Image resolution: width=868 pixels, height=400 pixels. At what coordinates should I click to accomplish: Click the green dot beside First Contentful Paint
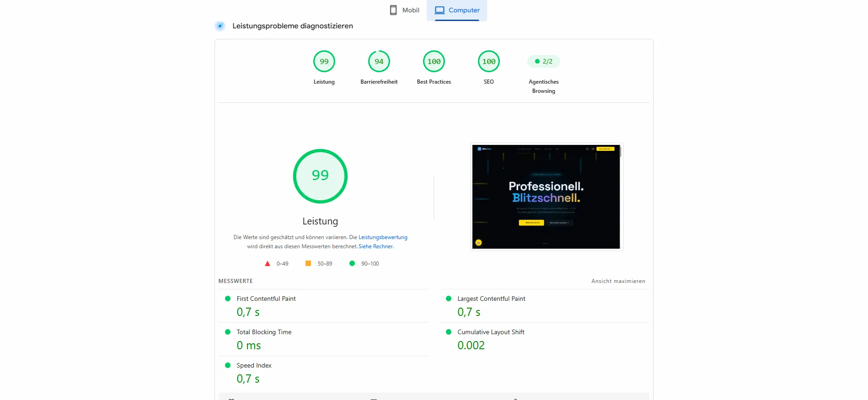[228, 299]
